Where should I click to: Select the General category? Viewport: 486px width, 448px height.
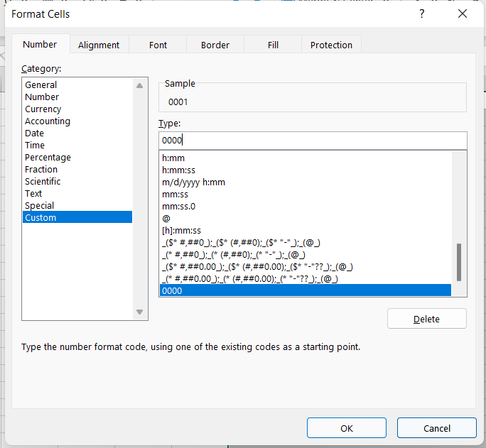click(77, 84)
